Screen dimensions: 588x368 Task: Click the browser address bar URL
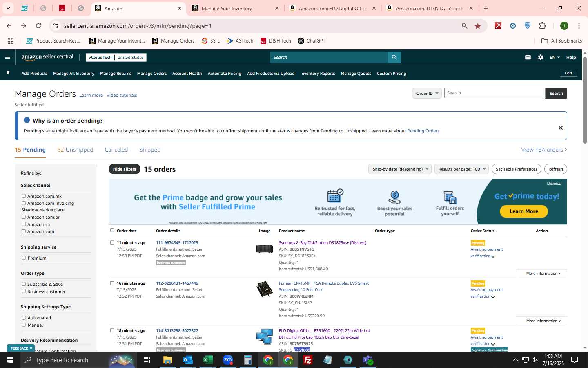pos(138,26)
